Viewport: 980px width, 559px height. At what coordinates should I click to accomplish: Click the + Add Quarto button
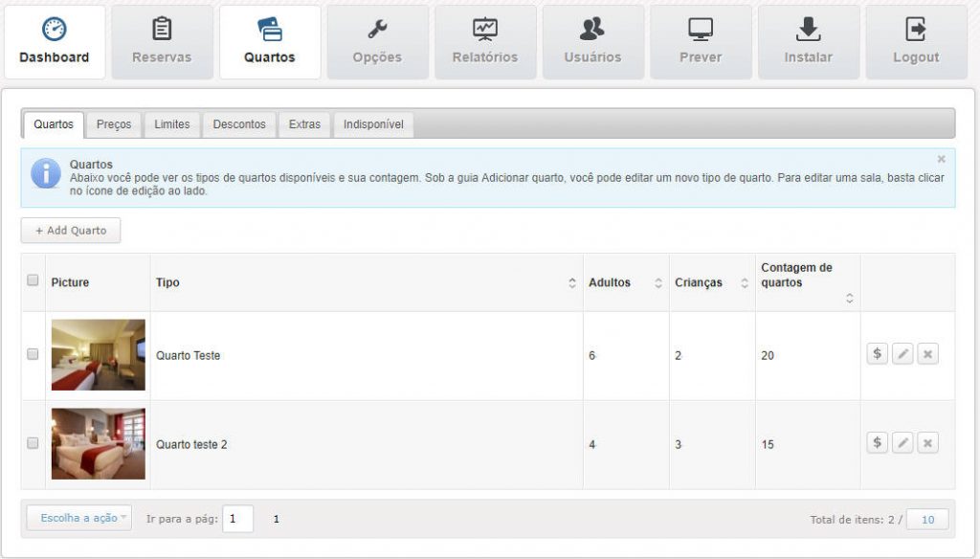point(71,231)
